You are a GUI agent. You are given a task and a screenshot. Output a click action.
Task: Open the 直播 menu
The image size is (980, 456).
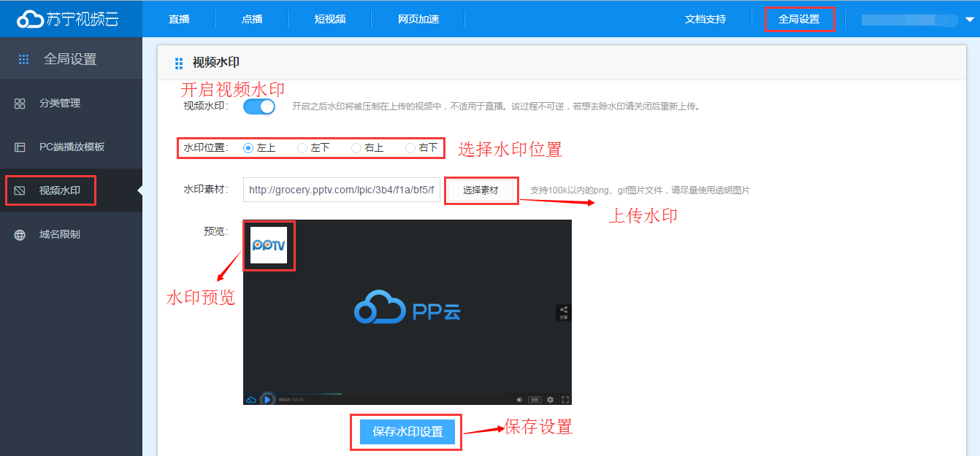[x=179, y=19]
